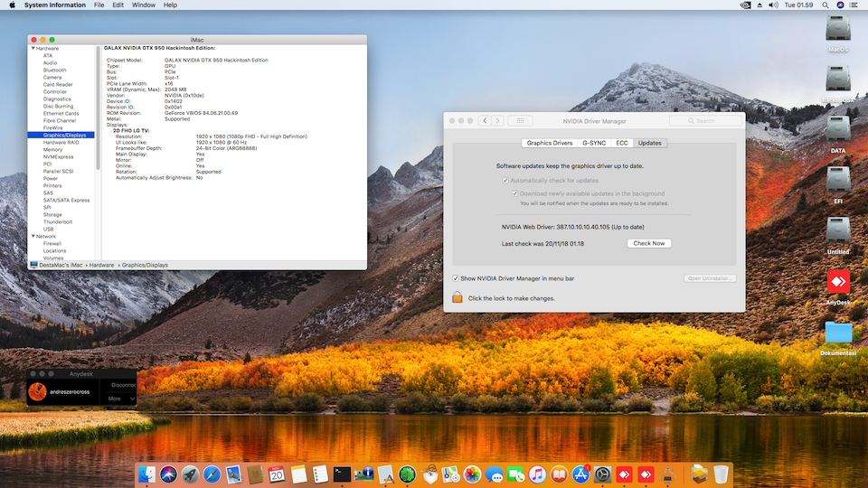Image resolution: width=868 pixels, height=488 pixels.
Task: Open the Window menu in menu bar
Action: point(143,5)
